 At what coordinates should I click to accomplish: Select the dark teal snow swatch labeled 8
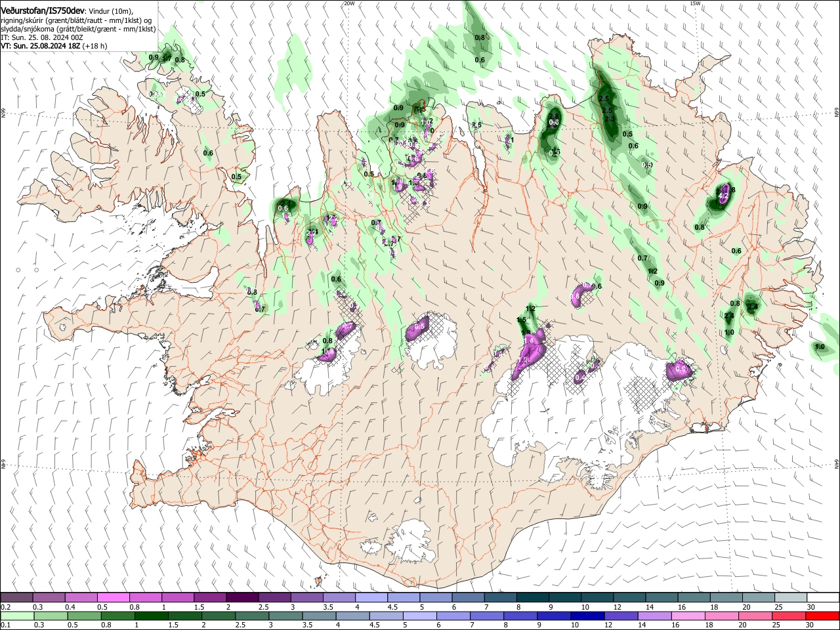[533, 597]
